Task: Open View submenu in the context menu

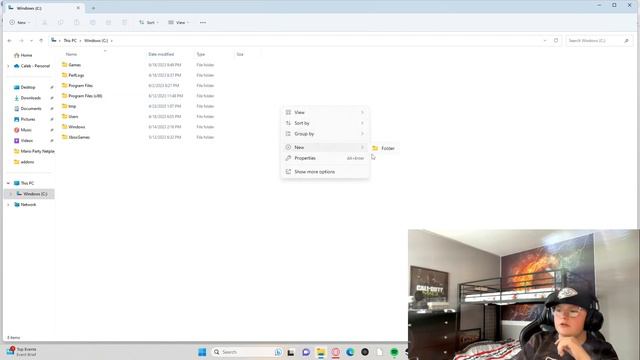Action: point(325,112)
